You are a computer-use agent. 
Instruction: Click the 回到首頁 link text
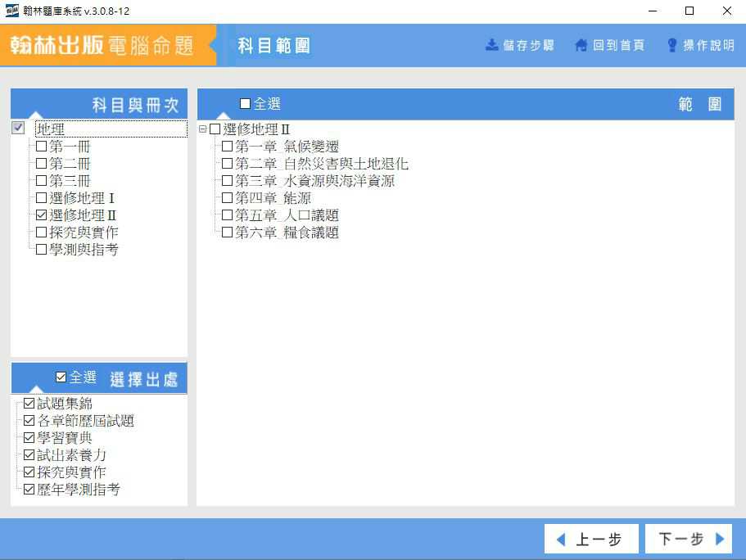pos(618,45)
